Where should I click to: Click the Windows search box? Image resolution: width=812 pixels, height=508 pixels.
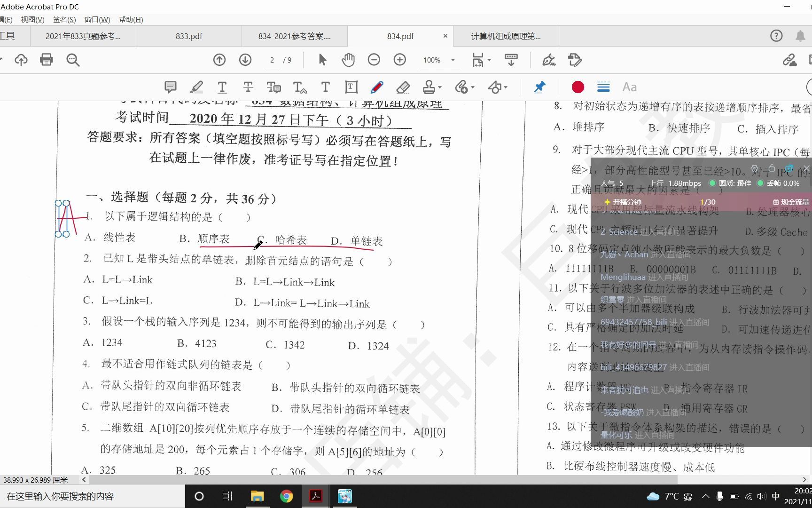tap(92, 496)
